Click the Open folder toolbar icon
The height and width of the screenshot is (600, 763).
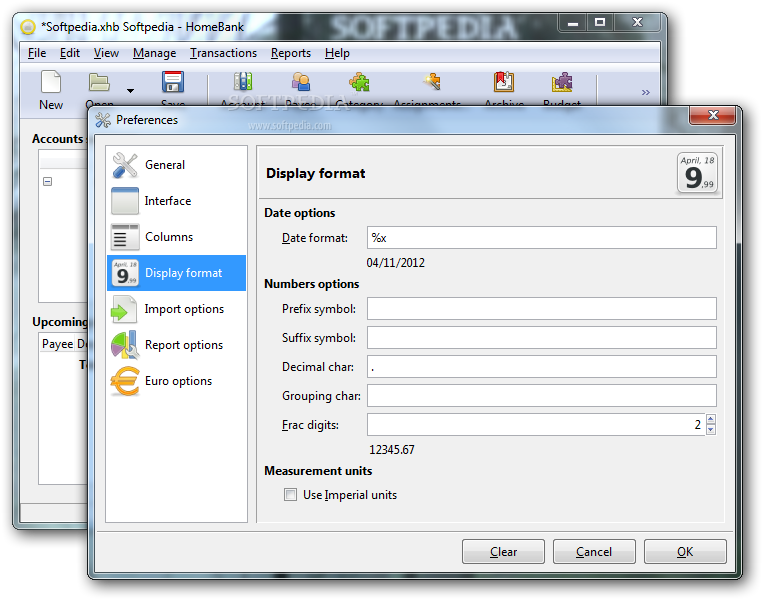[x=99, y=82]
